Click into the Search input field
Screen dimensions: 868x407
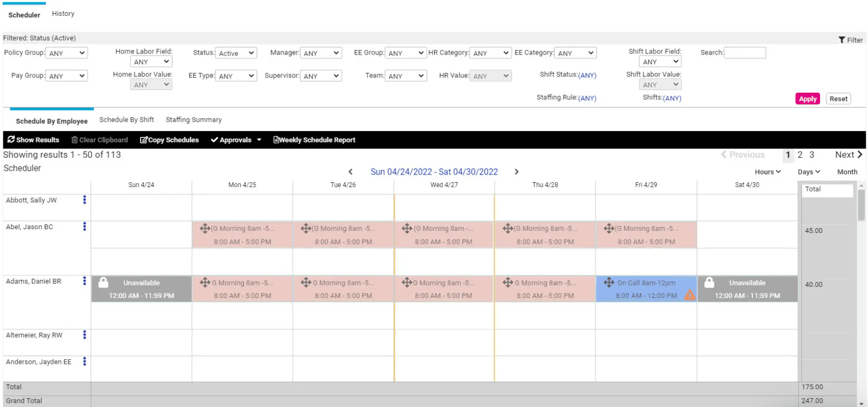[x=745, y=52]
